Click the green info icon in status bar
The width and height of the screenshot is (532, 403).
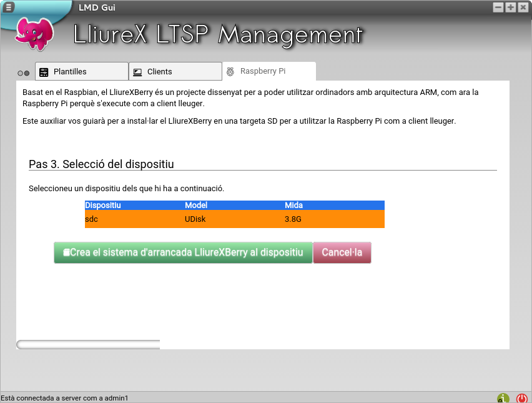503,398
